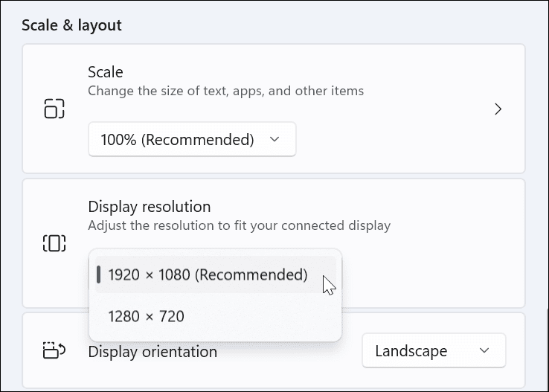The width and height of the screenshot is (549, 392).
Task: Click 'Change the size of text, apps' description
Action: point(226,91)
